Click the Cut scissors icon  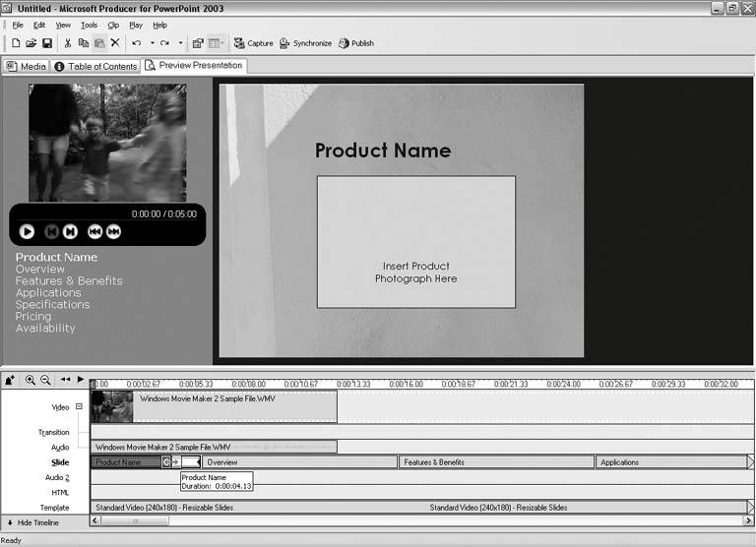[x=68, y=43]
